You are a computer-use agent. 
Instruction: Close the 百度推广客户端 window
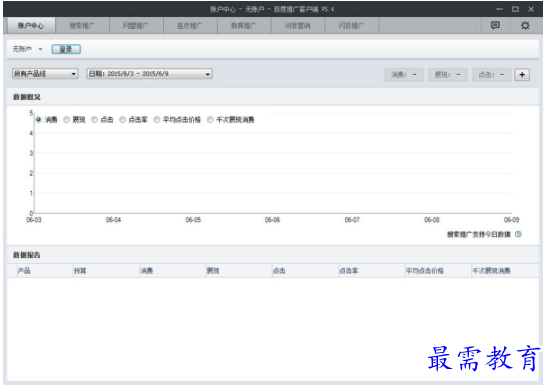(531, 9)
